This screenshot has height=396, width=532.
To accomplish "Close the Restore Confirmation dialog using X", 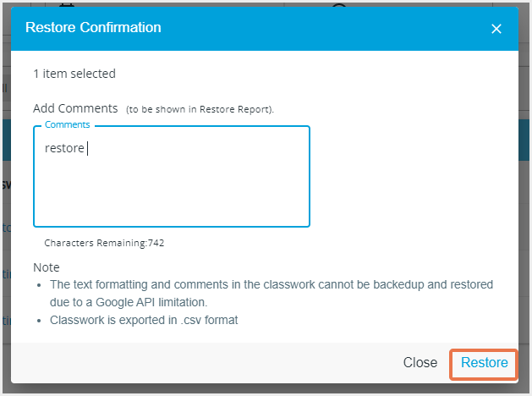I will click(x=496, y=29).
